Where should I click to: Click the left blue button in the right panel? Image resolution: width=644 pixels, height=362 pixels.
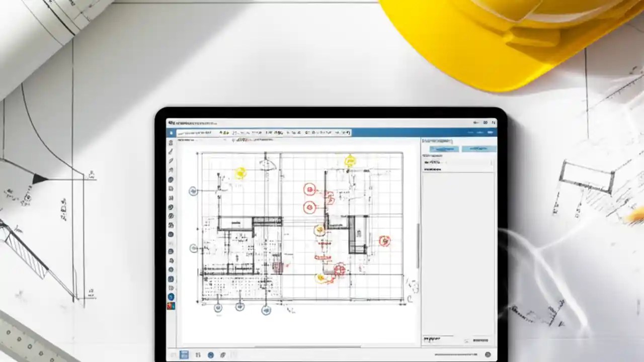(443, 149)
